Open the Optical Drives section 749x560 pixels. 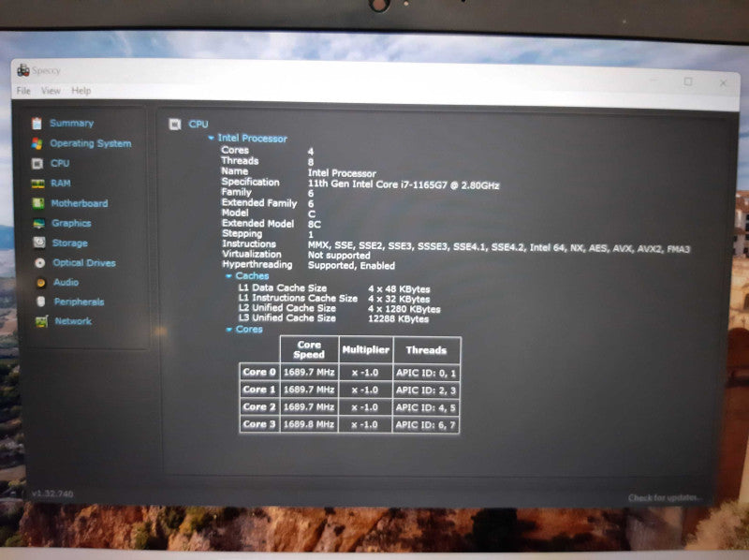(x=84, y=263)
